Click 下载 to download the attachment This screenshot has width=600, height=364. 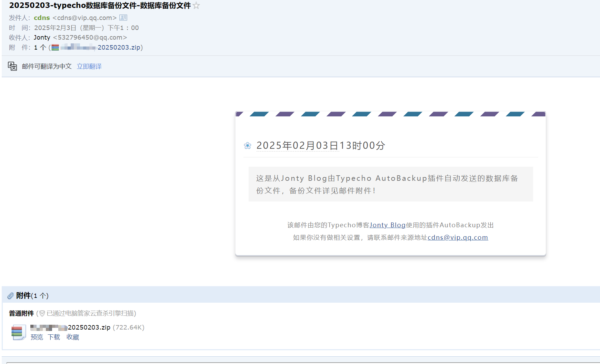click(54, 337)
